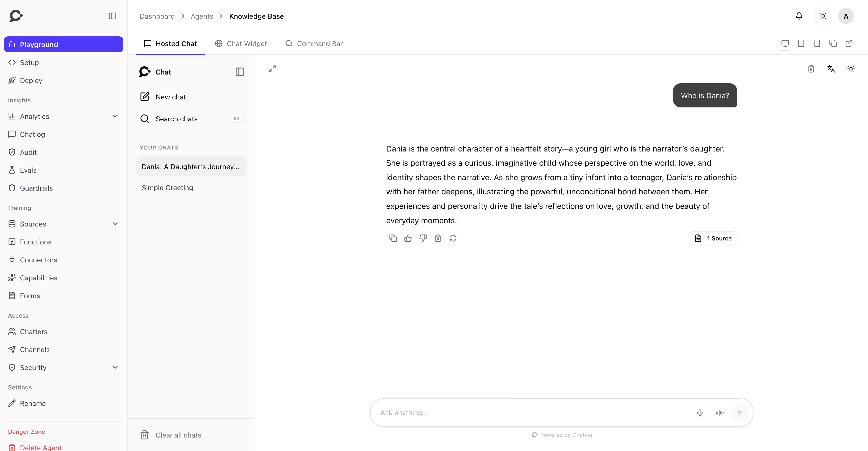
Task: Activate voice mode waveform icon
Action: pos(720,413)
